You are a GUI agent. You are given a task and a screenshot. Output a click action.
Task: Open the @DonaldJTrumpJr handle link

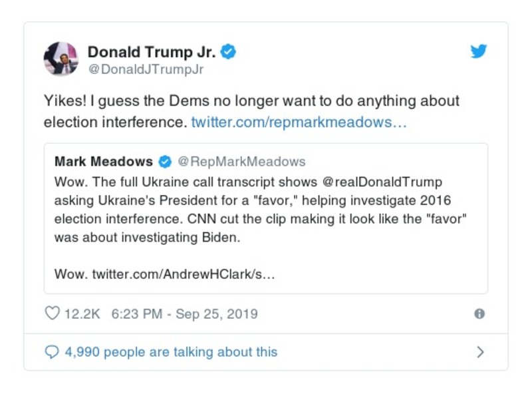146,69
